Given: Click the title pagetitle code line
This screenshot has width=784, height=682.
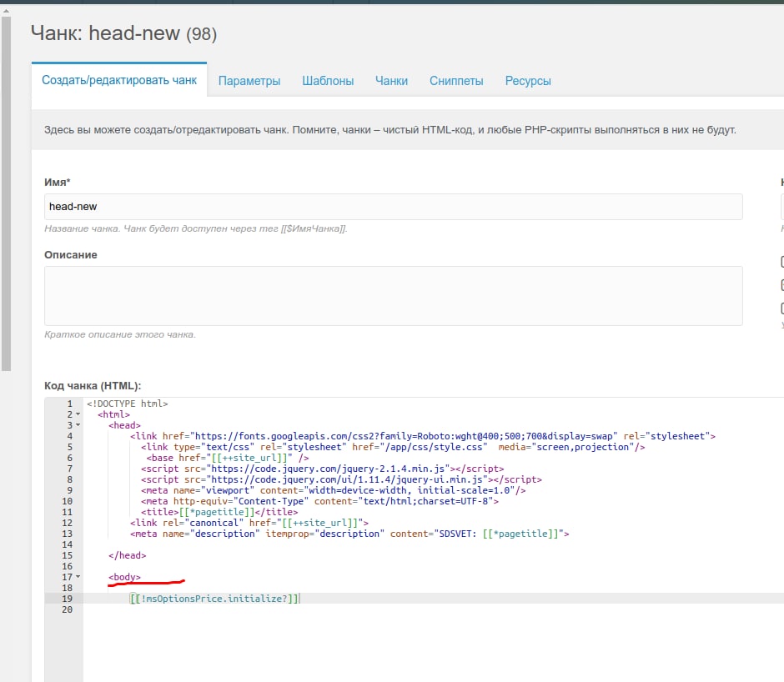Looking at the screenshot, I should (219, 512).
